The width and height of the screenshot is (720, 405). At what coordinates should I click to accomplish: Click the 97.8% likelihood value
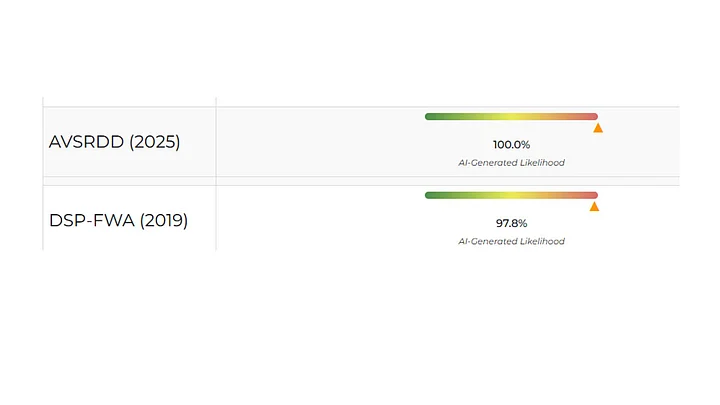click(511, 223)
